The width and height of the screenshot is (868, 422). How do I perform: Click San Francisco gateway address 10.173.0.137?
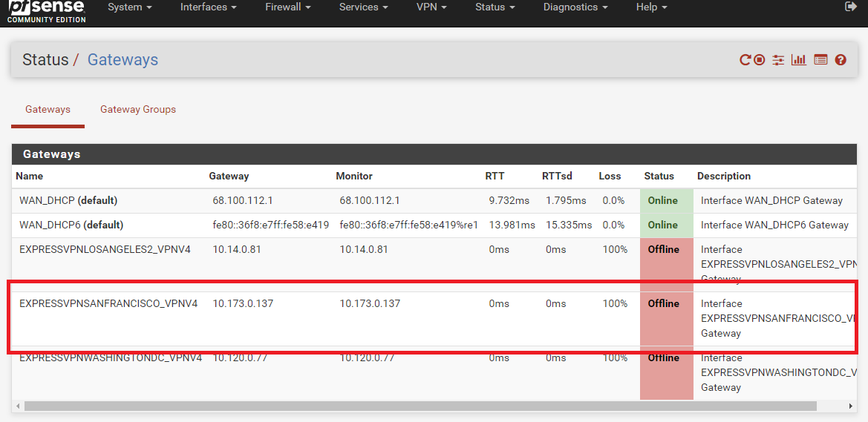tap(243, 303)
